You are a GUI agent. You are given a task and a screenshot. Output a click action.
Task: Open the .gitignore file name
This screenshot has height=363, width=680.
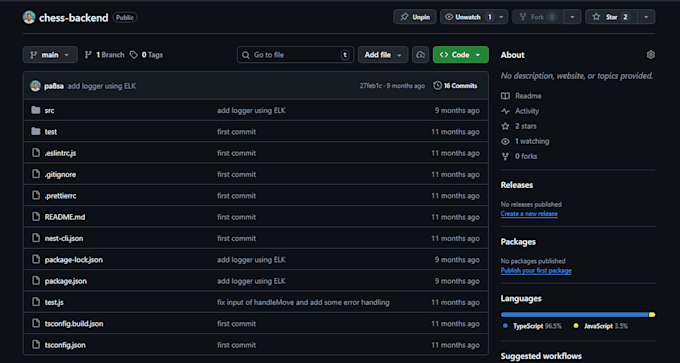[60, 174]
